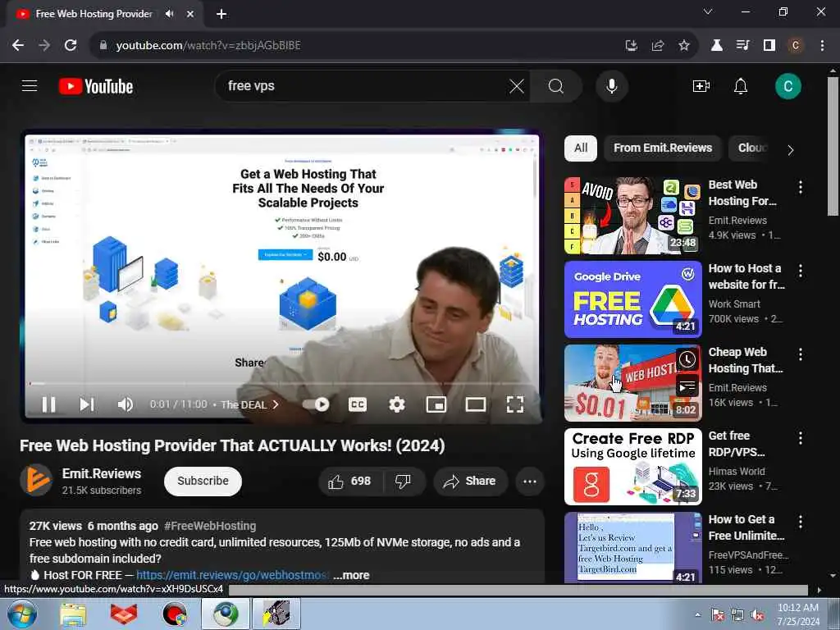The height and width of the screenshot is (630, 840).
Task: Open Google Drive Free Hosting thumbnail
Action: (632, 299)
